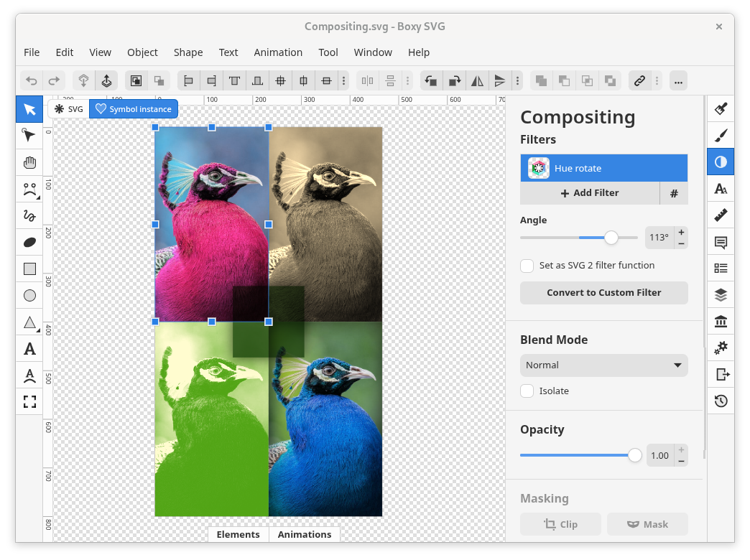Enable Set as SVG 2 filter function
Viewport: 750px width, 560px height.
pyautogui.click(x=527, y=266)
